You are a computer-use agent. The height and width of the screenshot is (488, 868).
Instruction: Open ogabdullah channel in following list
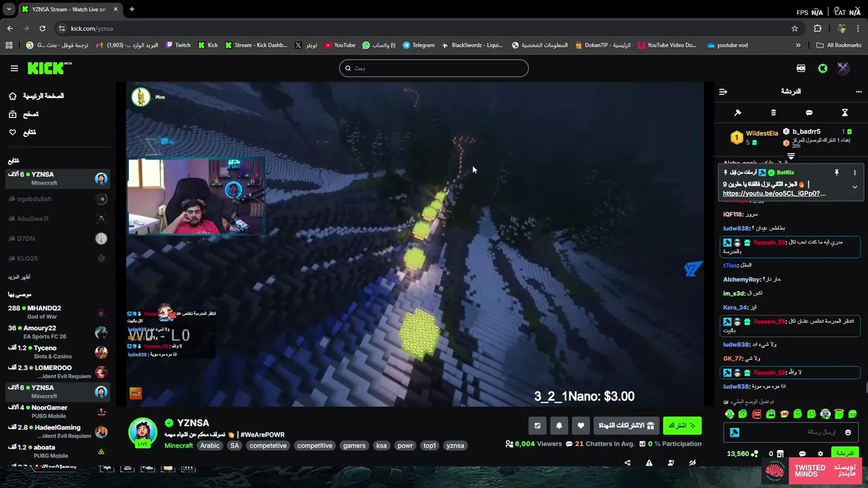click(58, 199)
